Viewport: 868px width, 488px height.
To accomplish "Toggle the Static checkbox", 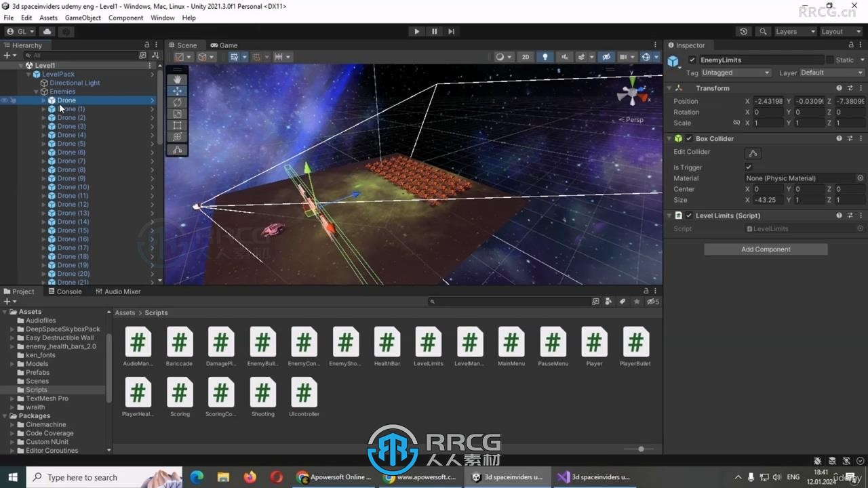I will click(x=831, y=60).
